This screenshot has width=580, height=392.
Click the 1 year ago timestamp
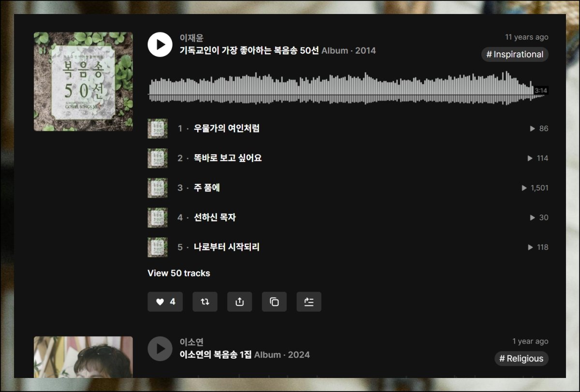[531, 341]
